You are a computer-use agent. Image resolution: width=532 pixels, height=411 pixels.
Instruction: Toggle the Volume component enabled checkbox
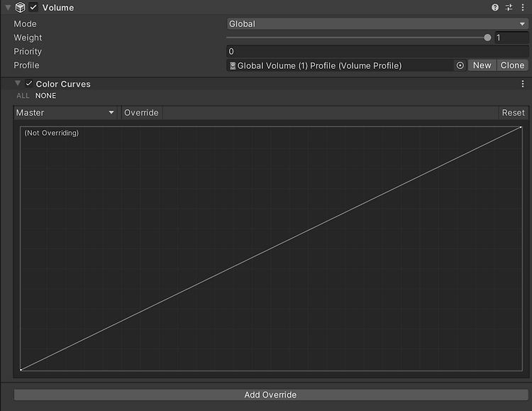pyautogui.click(x=33, y=8)
